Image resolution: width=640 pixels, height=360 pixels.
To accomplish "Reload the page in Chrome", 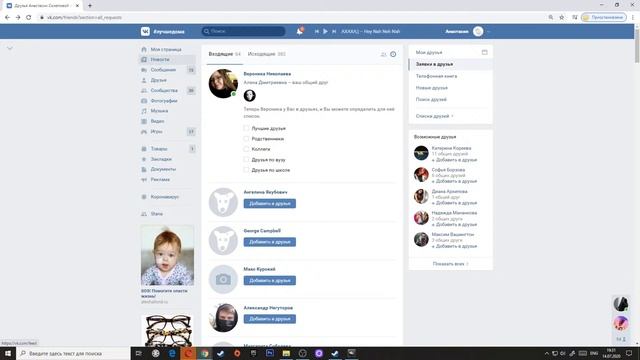I will (29, 17).
